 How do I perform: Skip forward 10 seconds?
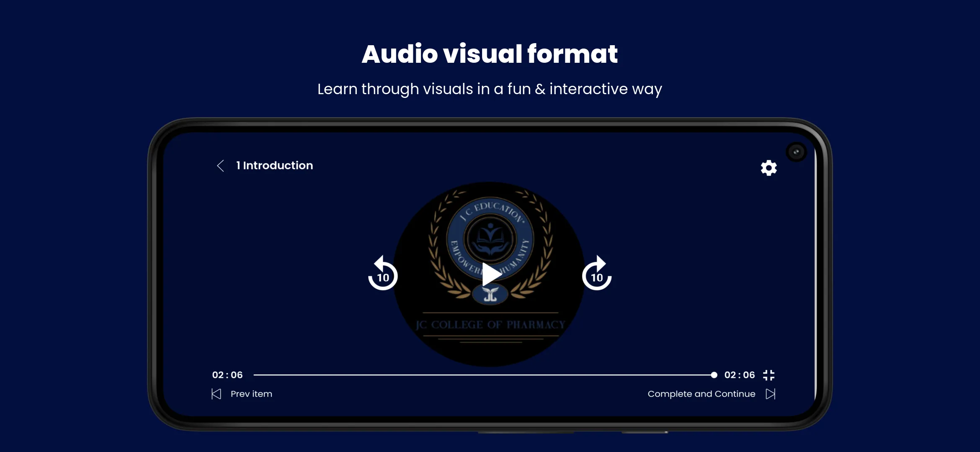click(597, 273)
